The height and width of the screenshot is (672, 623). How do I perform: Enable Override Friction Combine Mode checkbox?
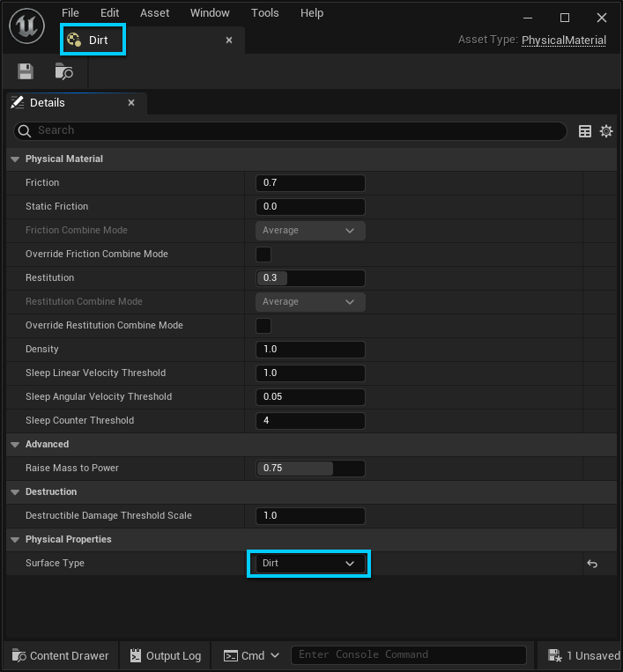pyautogui.click(x=263, y=255)
